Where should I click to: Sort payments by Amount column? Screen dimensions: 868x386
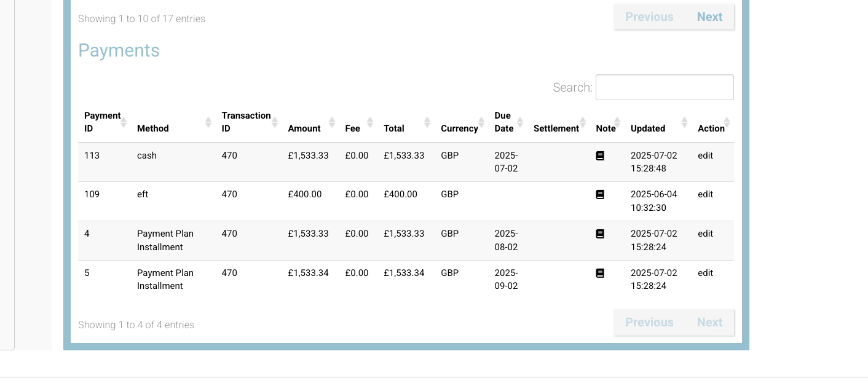[332, 122]
